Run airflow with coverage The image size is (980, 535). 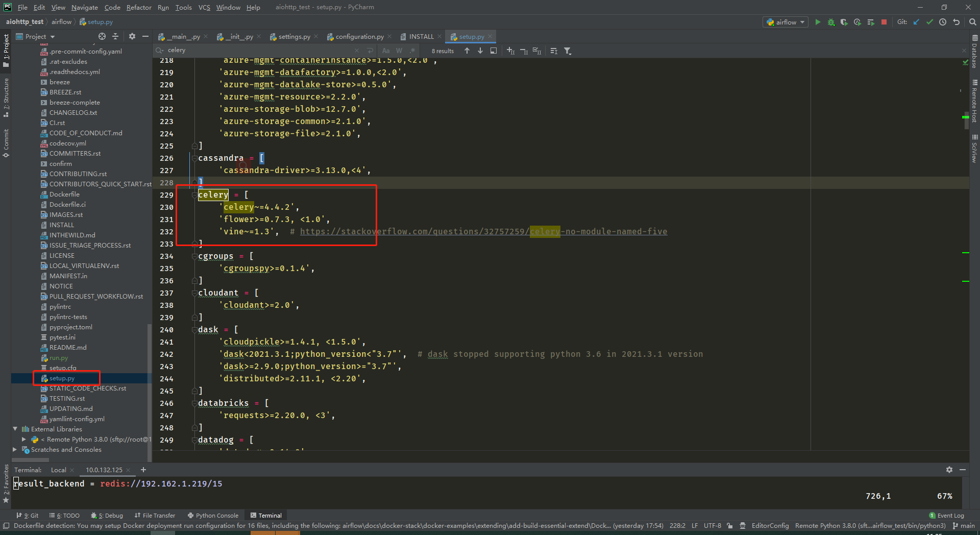(844, 22)
